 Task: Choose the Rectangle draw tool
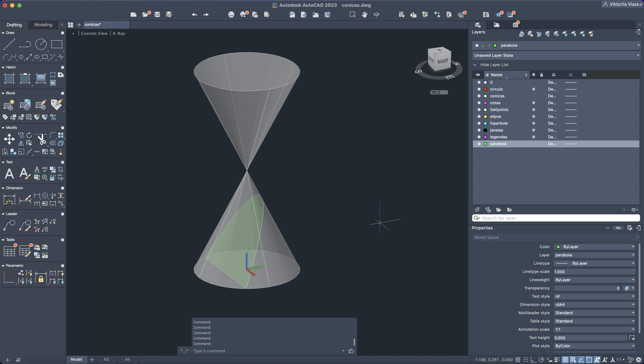[56, 44]
